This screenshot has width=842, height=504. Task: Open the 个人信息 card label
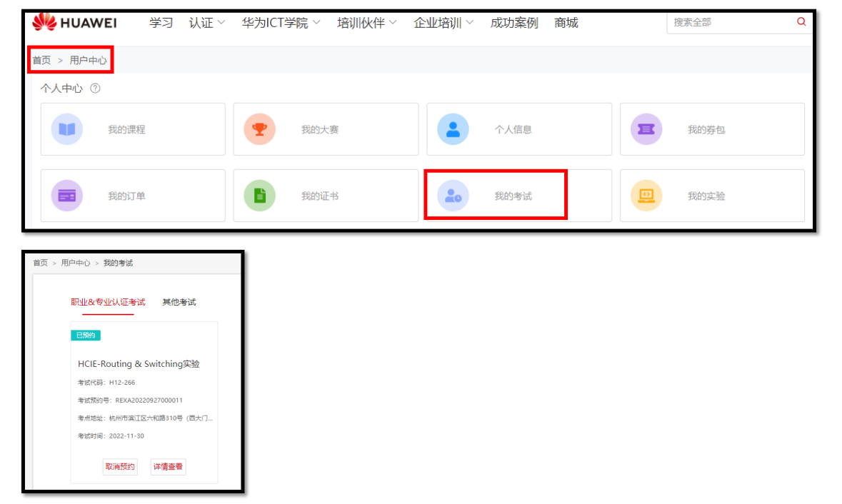click(513, 129)
